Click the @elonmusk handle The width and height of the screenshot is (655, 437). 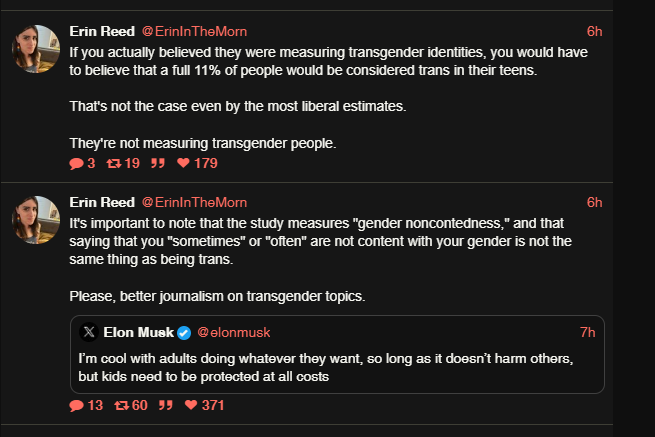click(234, 332)
